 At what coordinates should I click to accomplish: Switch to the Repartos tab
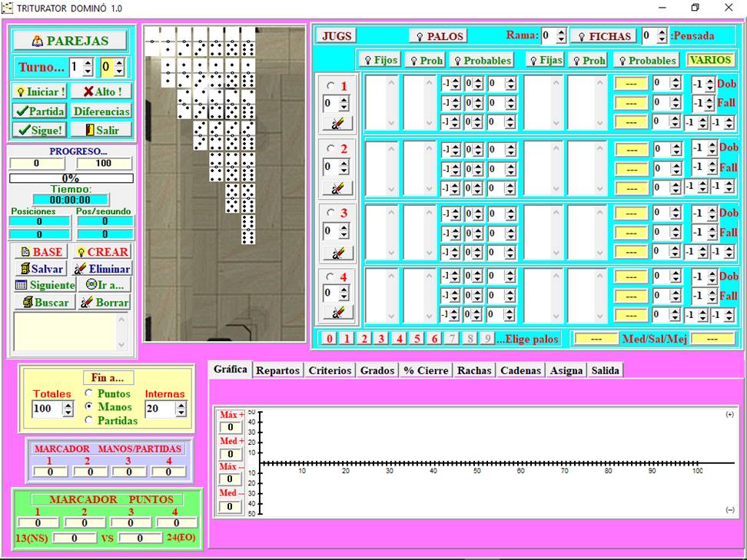pos(277,370)
